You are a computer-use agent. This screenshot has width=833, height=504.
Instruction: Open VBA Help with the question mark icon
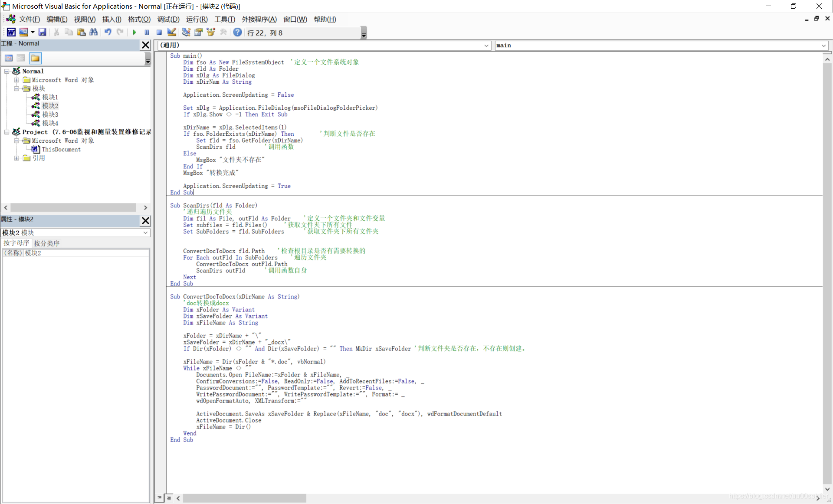coord(237,32)
